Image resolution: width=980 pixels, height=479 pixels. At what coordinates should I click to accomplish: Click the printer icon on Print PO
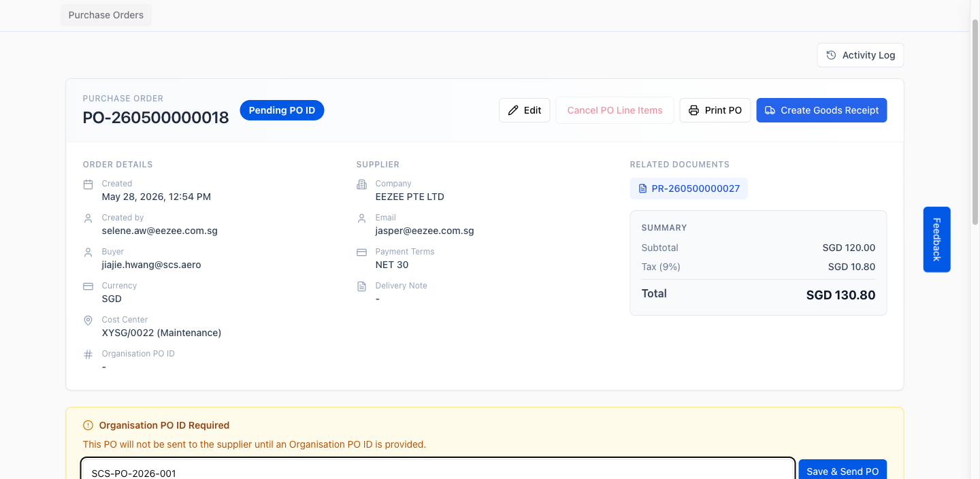click(693, 110)
